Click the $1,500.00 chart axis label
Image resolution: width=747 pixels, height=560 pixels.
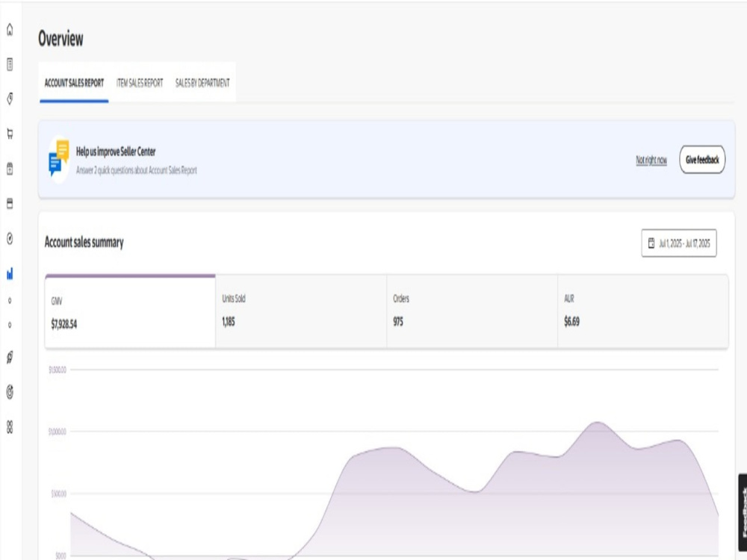point(58,370)
